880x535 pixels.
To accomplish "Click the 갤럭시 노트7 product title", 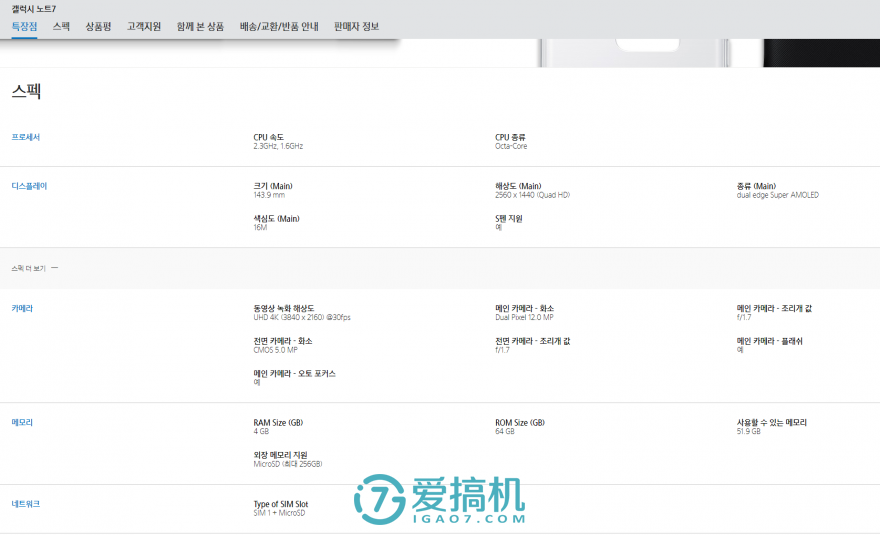I will coord(34,8).
